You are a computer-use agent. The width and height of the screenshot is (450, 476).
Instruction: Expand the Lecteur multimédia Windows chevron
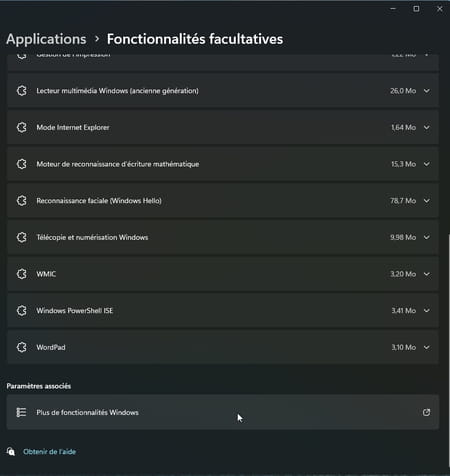(427, 91)
